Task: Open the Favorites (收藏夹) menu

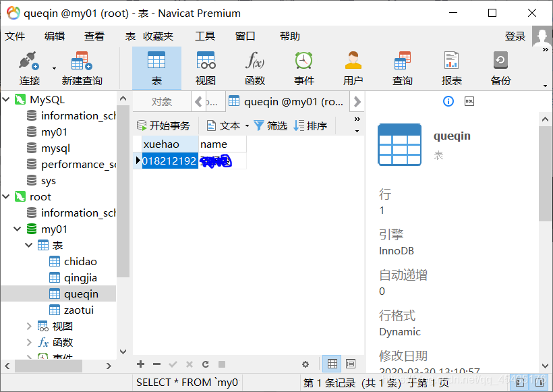Action: click(x=158, y=36)
